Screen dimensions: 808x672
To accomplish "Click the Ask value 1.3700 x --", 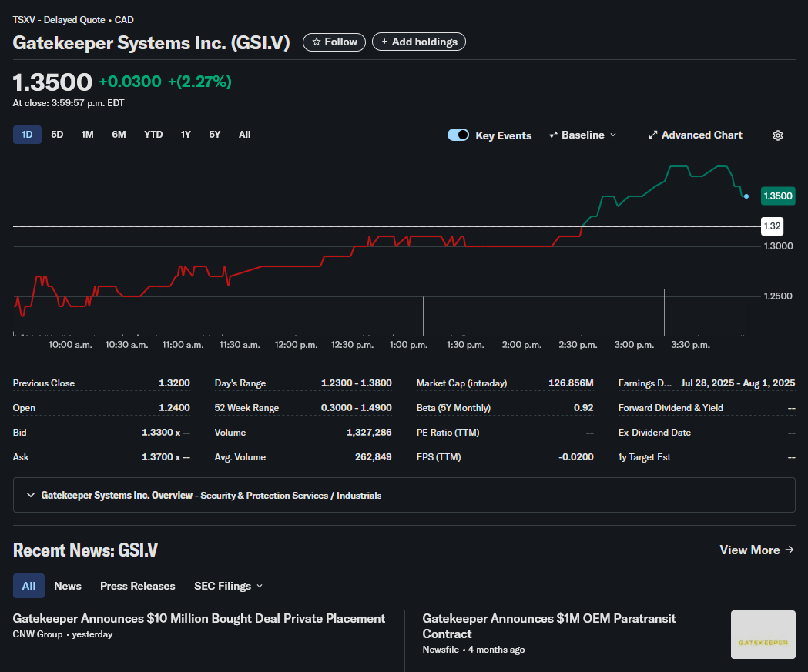I will coord(166,457).
